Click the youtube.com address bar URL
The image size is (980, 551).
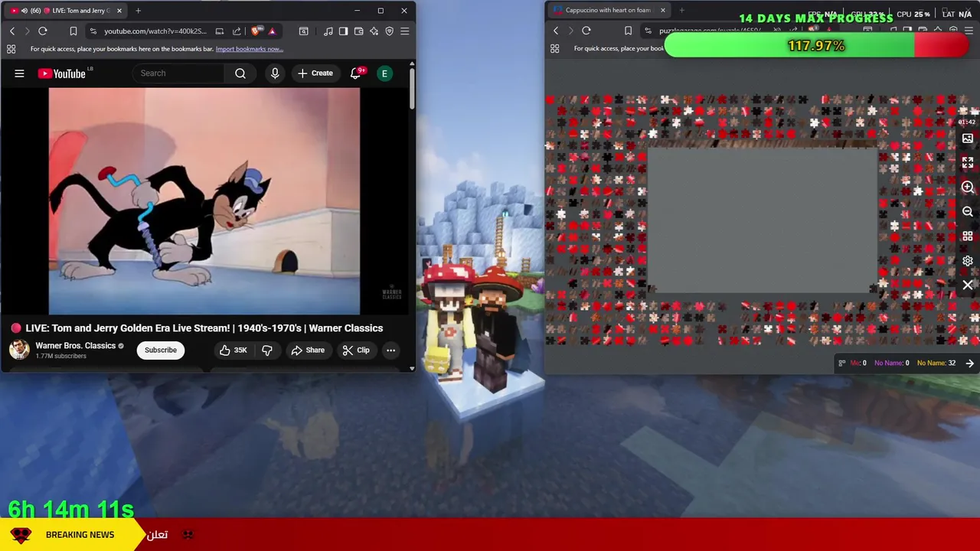pyautogui.click(x=155, y=31)
